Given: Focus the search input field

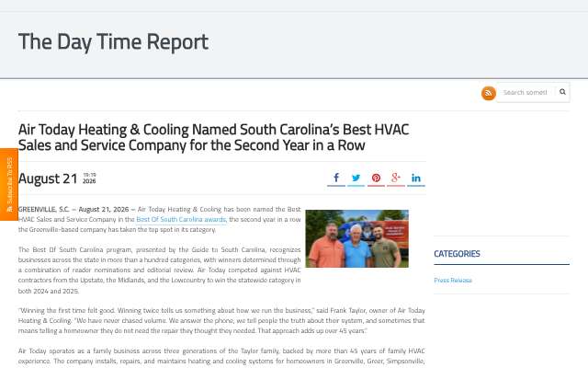Looking at the screenshot, I should coord(526,92).
